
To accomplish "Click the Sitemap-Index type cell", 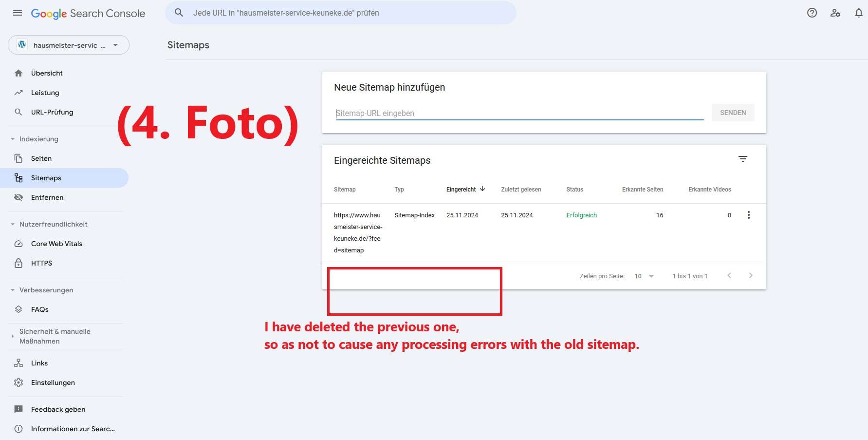I will click(x=414, y=215).
